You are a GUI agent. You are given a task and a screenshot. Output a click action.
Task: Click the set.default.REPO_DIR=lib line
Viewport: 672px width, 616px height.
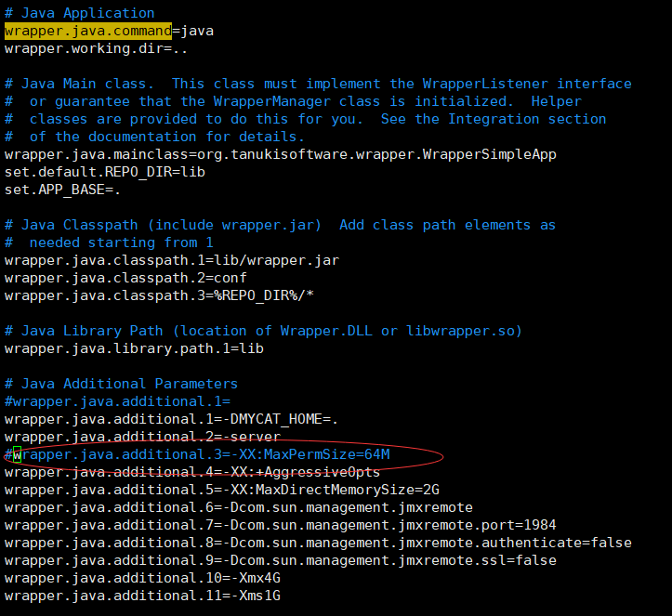click(105, 172)
